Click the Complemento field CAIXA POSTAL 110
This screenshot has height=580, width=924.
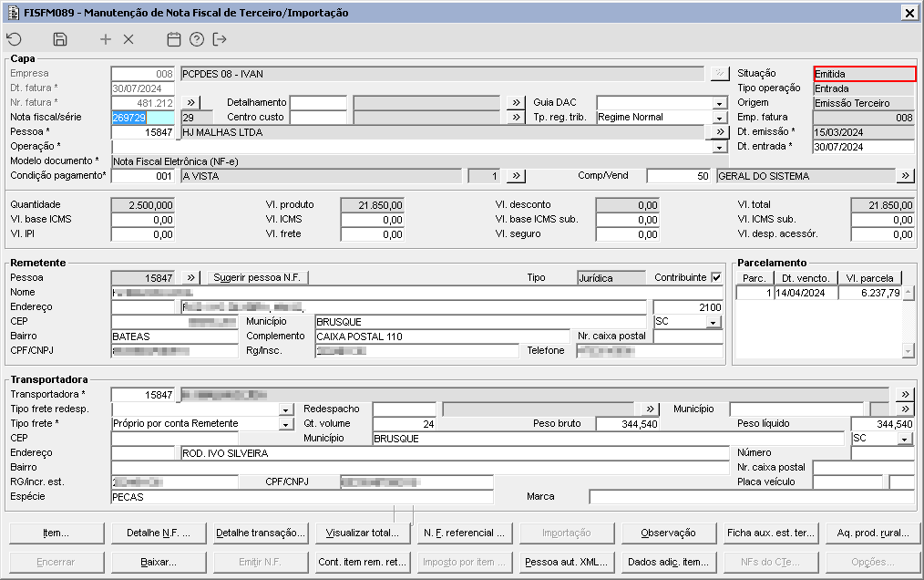point(443,337)
